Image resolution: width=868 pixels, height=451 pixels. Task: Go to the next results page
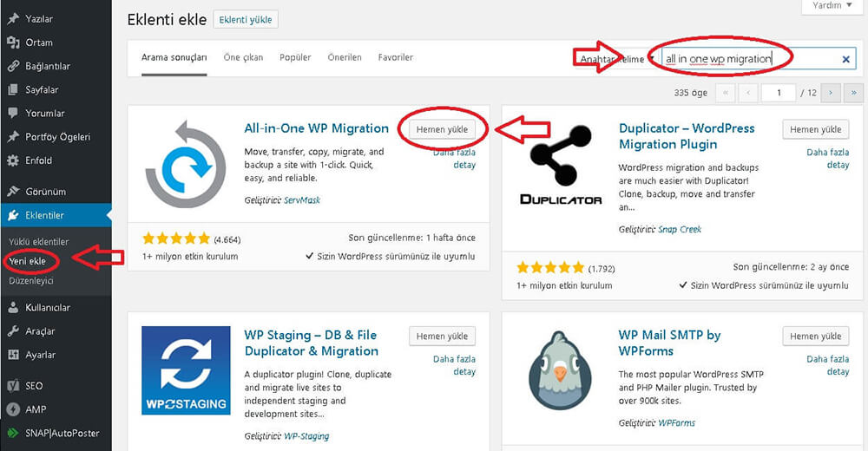[x=831, y=93]
